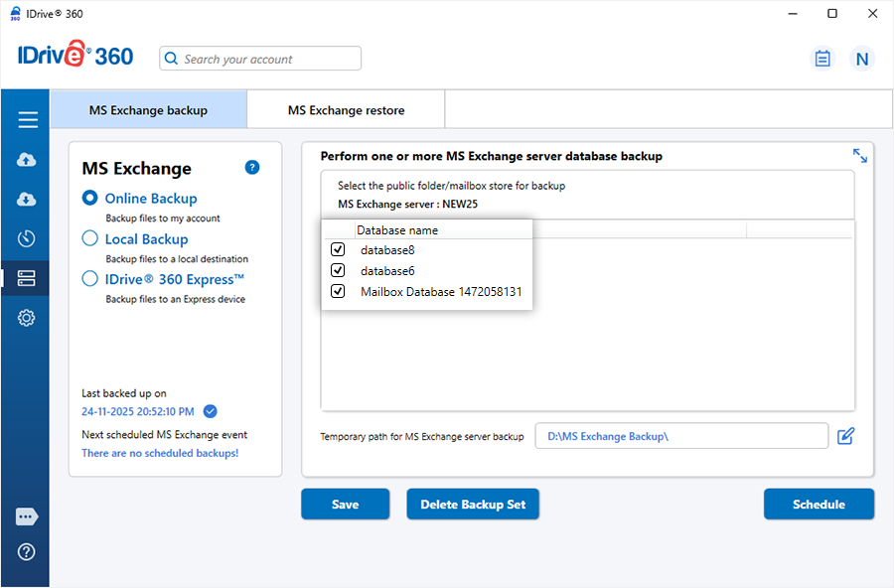Open the activity log clipboard icon

[x=822, y=59]
